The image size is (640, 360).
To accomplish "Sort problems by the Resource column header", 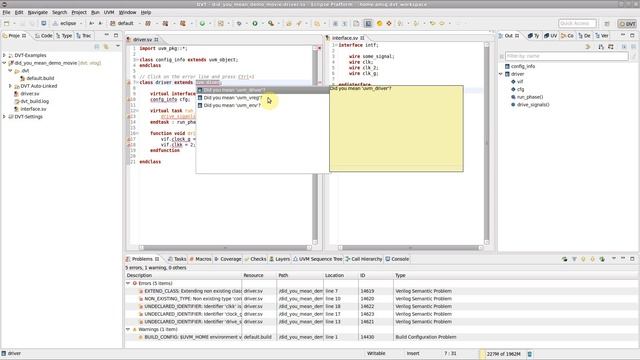I will 259,276.
